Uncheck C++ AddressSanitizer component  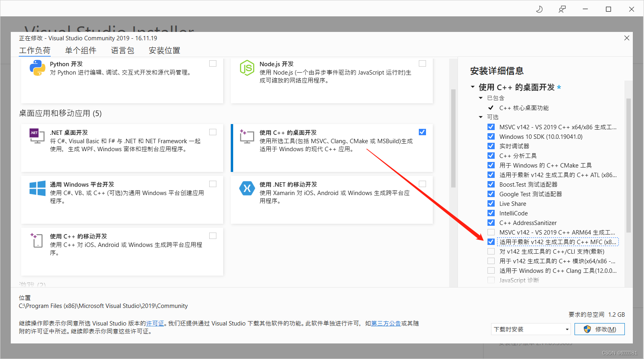(x=491, y=223)
